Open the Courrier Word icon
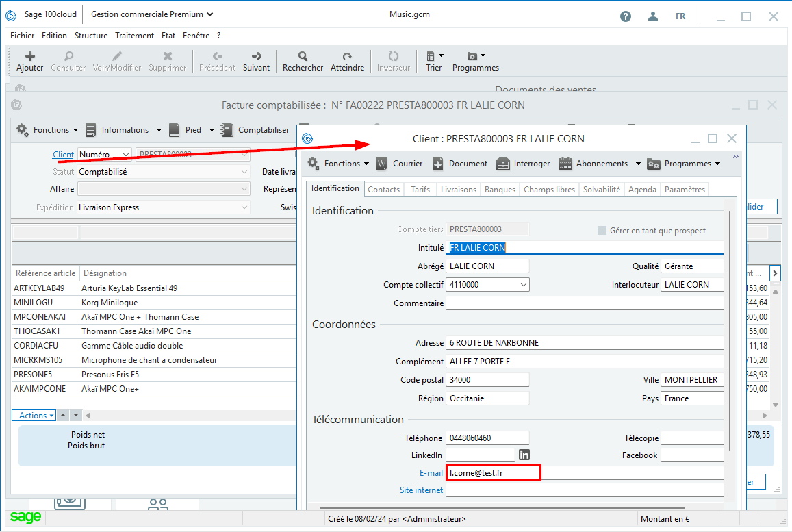The height and width of the screenshot is (532, 792). [382, 164]
